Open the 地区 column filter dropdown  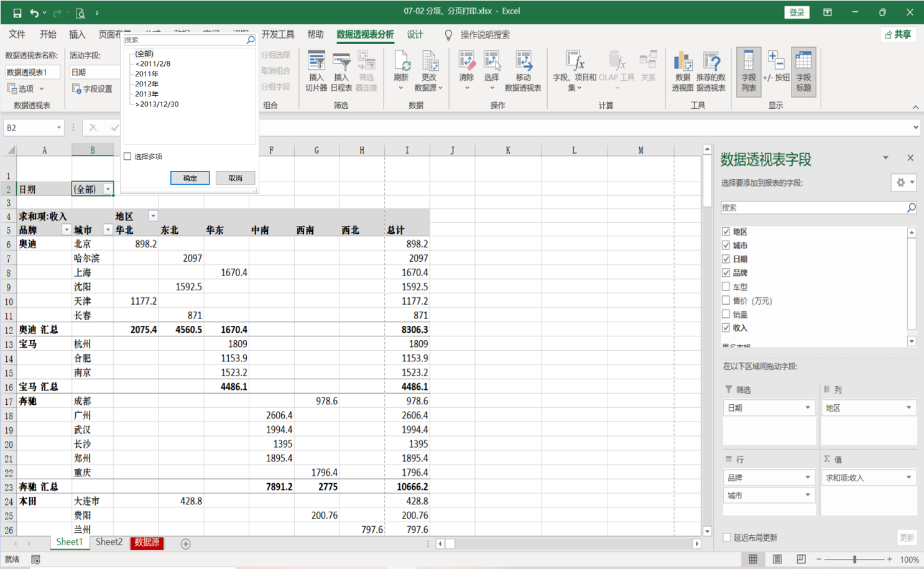coord(153,216)
